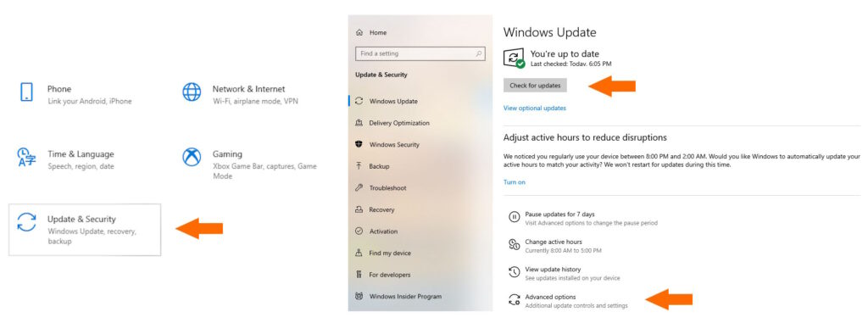Click the 'You're up to date' text
Viewport: 868px width, 323px height.
[x=565, y=53]
